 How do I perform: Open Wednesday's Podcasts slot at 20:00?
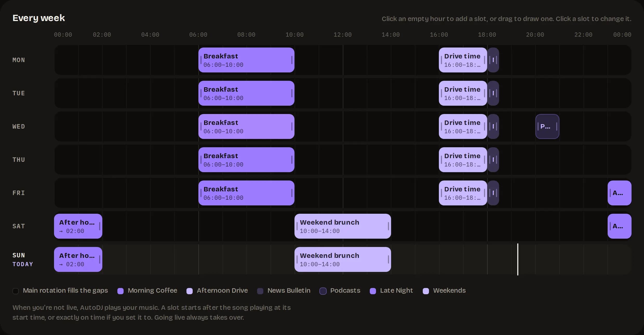coord(547,126)
